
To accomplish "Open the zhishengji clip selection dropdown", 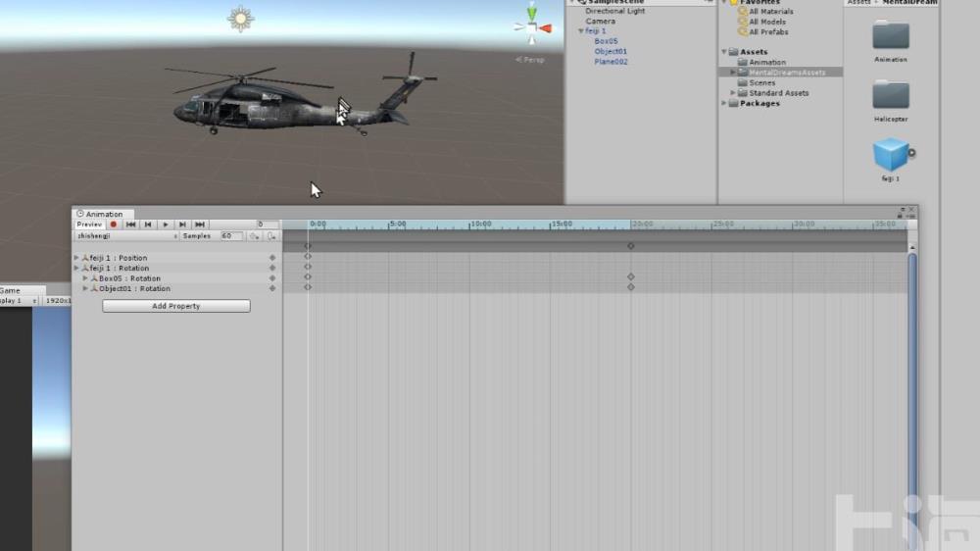I will 126,236.
